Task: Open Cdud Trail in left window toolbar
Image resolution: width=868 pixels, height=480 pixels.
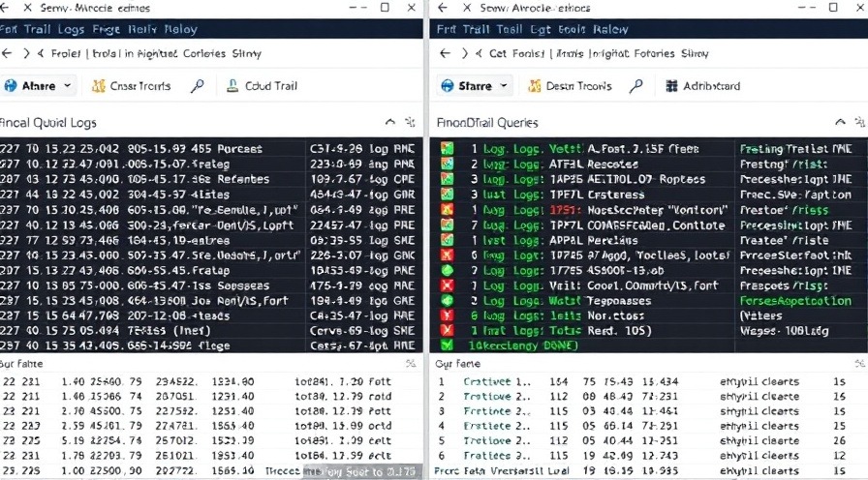Action: [263, 86]
